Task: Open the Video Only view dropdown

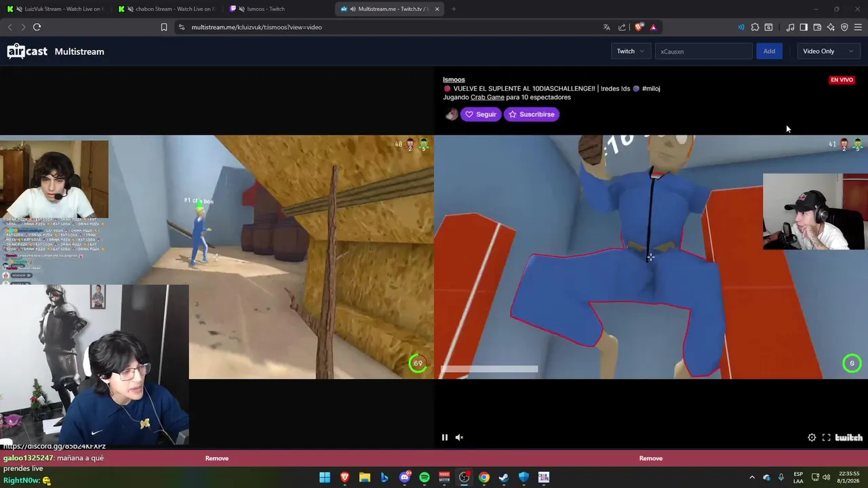Action: tap(828, 51)
